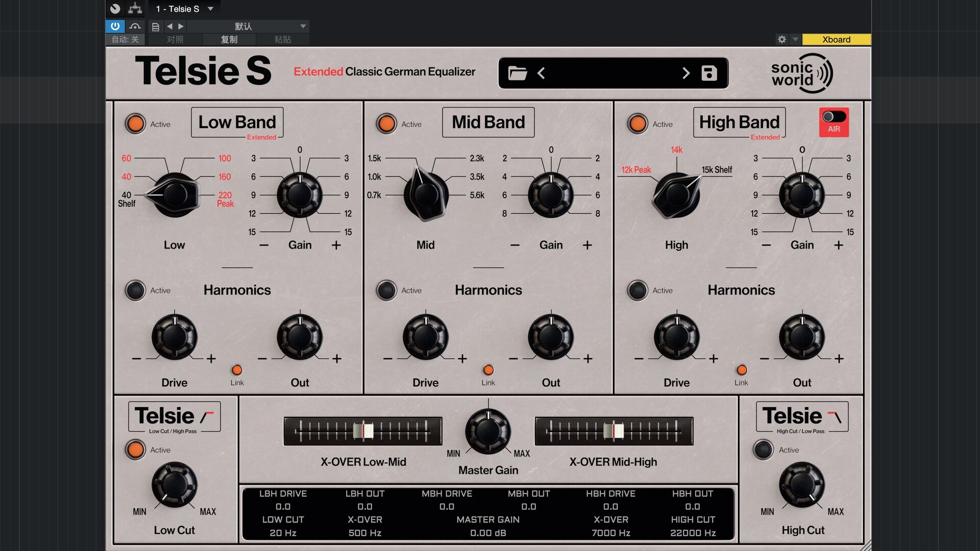Viewport: 980px width, 551px height.
Task: Toggle the Link button under Mid Band Harmonics
Action: tap(488, 369)
